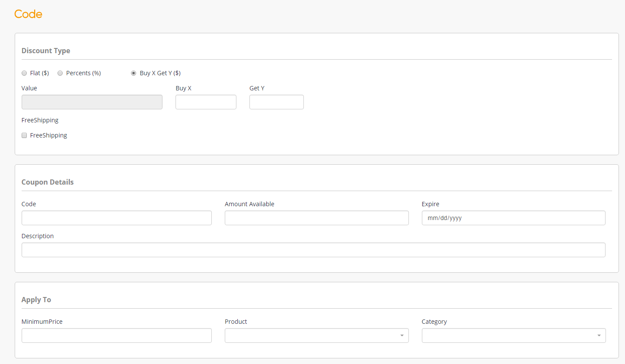This screenshot has height=364, width=625.
Task: Click the Category dropdown arrow
Action: (599, 335)
